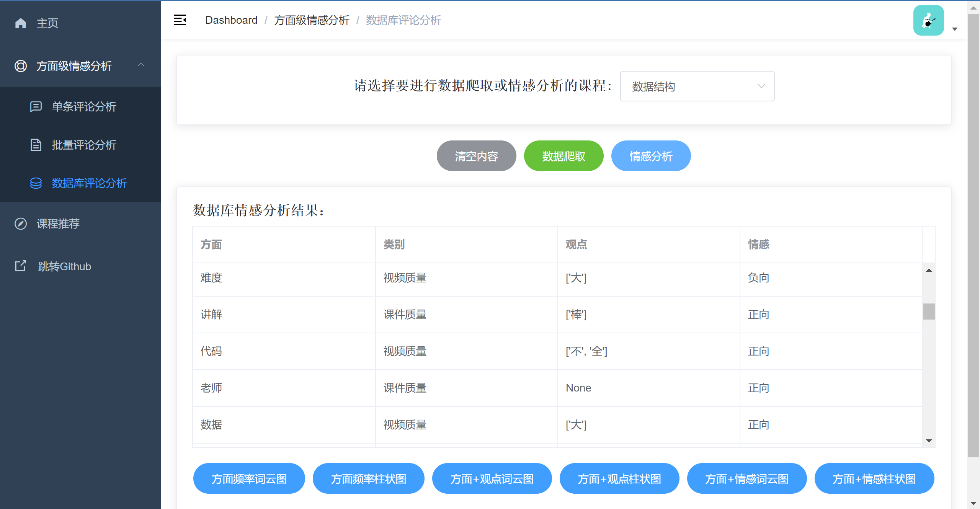Toggle the sidebar with the hamburger icon
The width and height of the screenshot is (980, 509).
(180, 20)
